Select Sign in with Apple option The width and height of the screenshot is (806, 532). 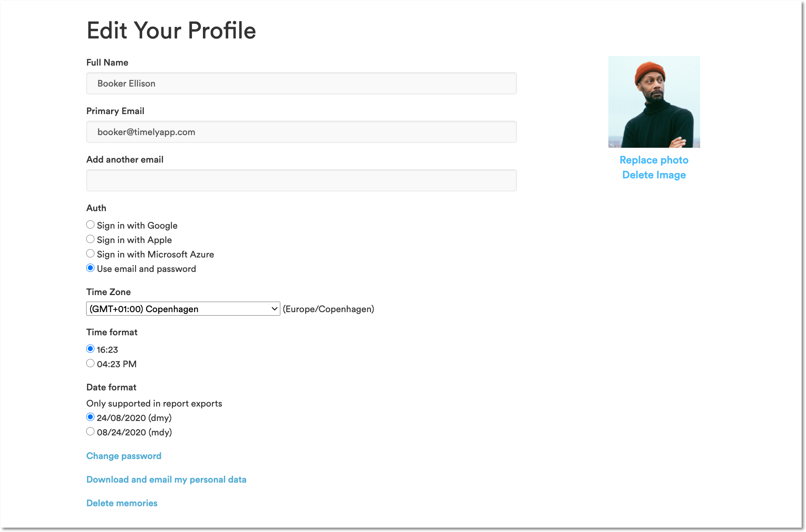pos(90,239)
